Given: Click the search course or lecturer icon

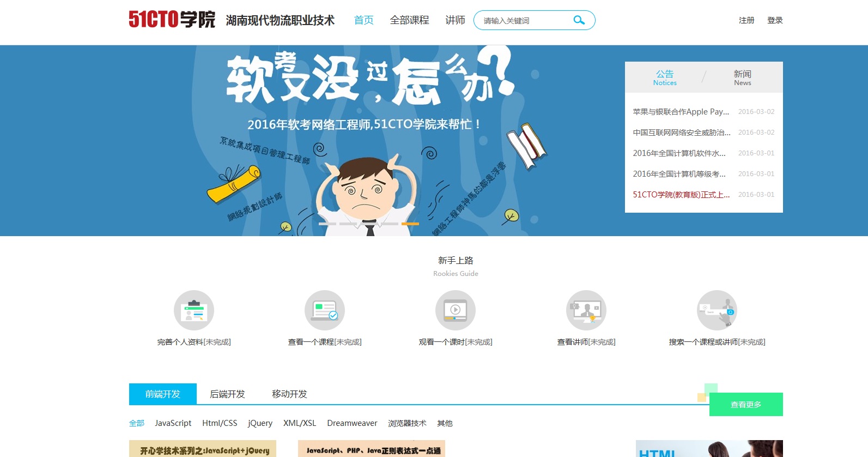Looking at the screenshot, I should [717, 310].
